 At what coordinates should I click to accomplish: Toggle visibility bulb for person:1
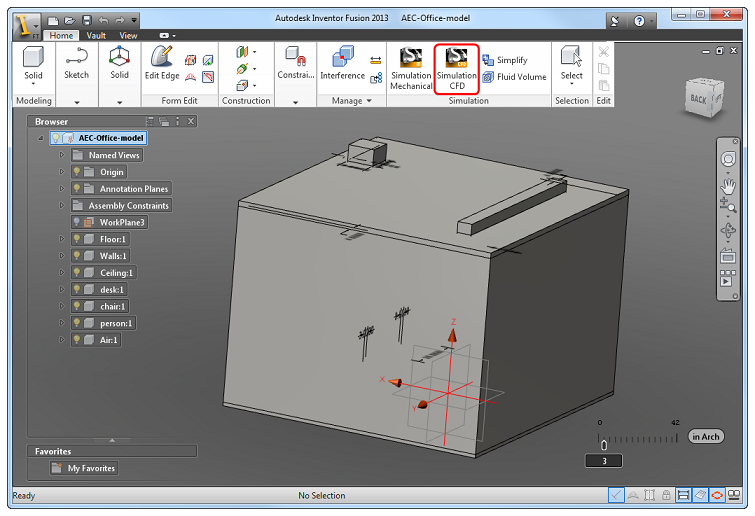click(x=77, y=323)
